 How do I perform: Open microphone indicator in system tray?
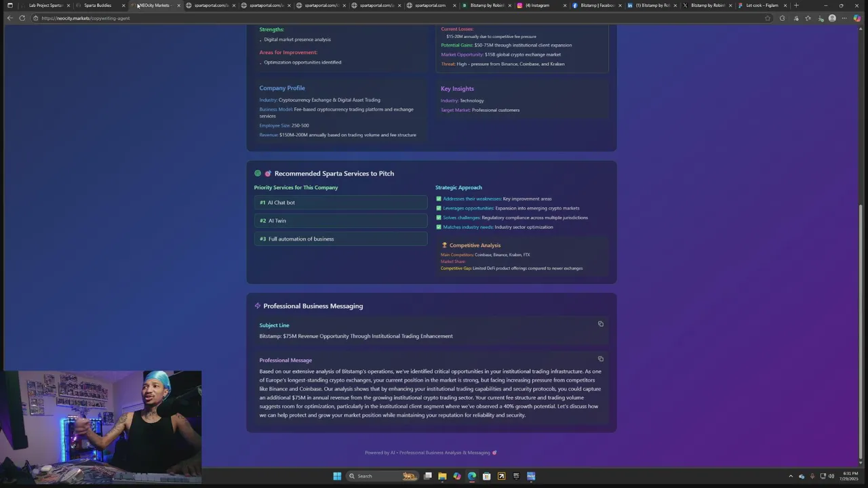point(812,476)
